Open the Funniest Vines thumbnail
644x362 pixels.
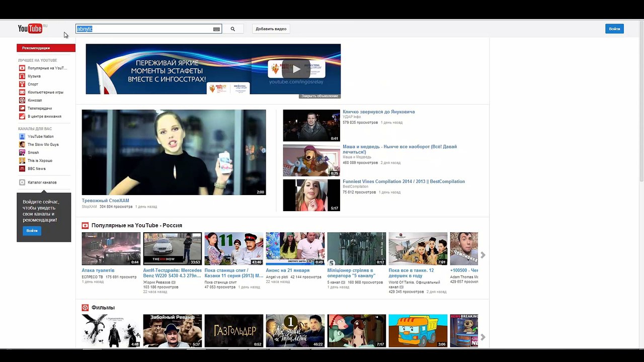pyautogui.click(x=311, y=195)
